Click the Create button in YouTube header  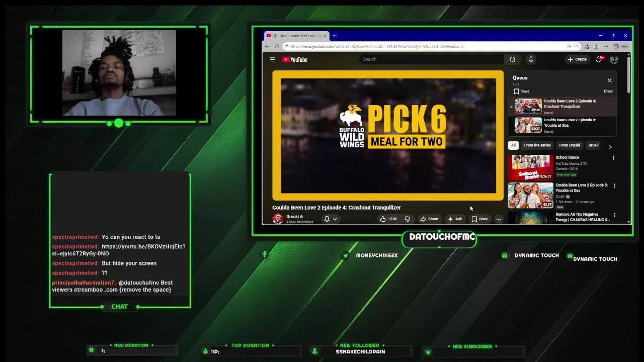click(577, 59)
